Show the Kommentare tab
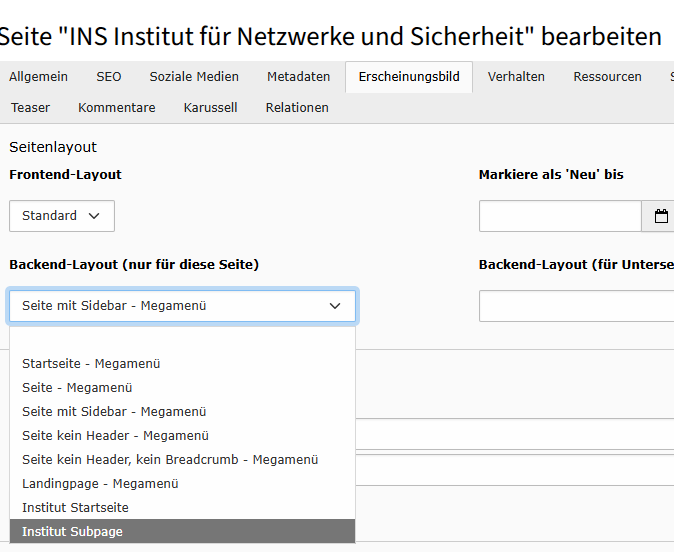 point(117,108)
